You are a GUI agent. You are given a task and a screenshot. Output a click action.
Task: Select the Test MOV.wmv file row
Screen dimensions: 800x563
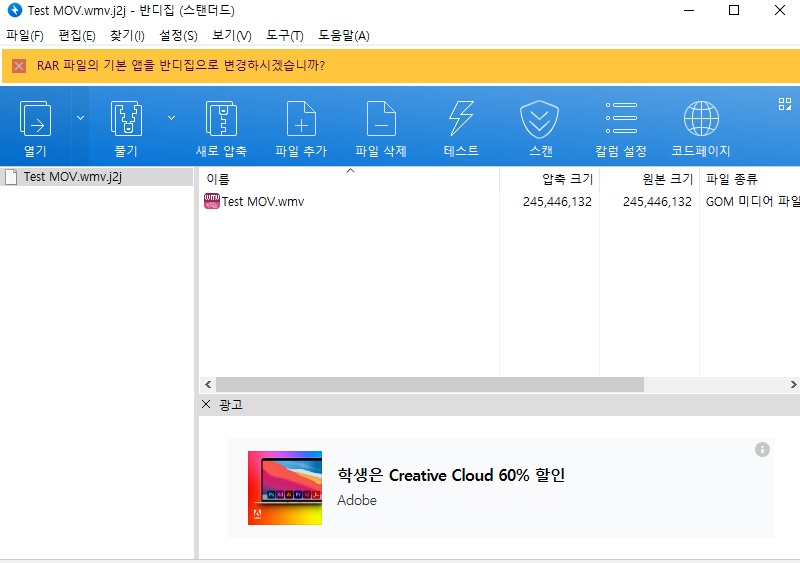(498, 202)
